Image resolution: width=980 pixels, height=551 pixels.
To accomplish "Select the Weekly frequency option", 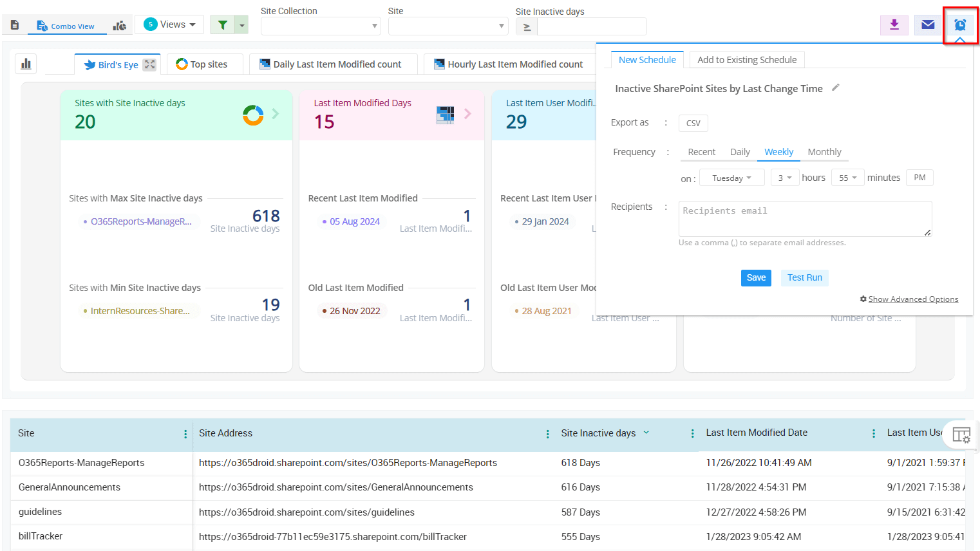I will click(778, 152).
